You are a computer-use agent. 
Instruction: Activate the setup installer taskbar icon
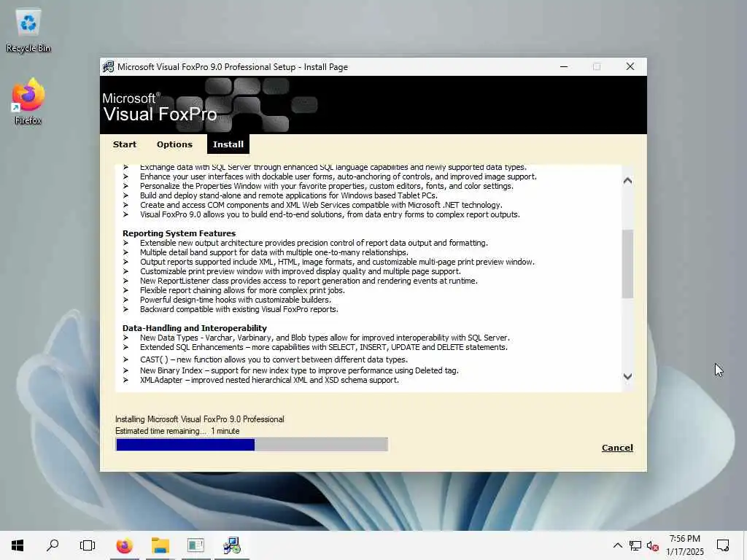pos(232,545)
